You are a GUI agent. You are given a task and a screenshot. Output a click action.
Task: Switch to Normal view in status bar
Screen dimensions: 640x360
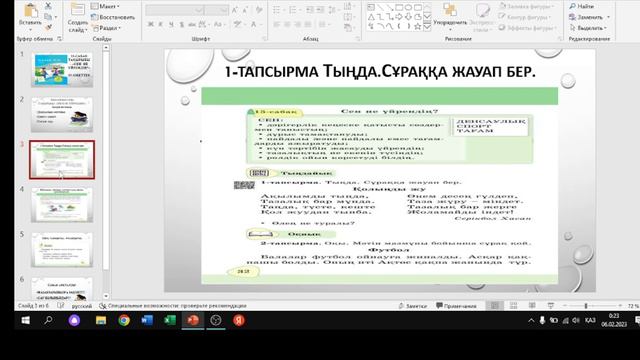[x=495, y=305]
